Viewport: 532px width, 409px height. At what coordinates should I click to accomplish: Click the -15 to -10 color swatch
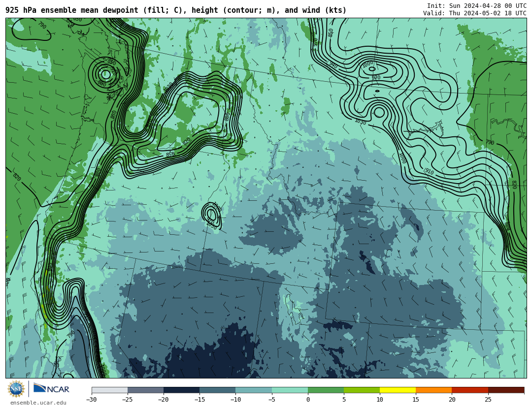click(218, 390)
